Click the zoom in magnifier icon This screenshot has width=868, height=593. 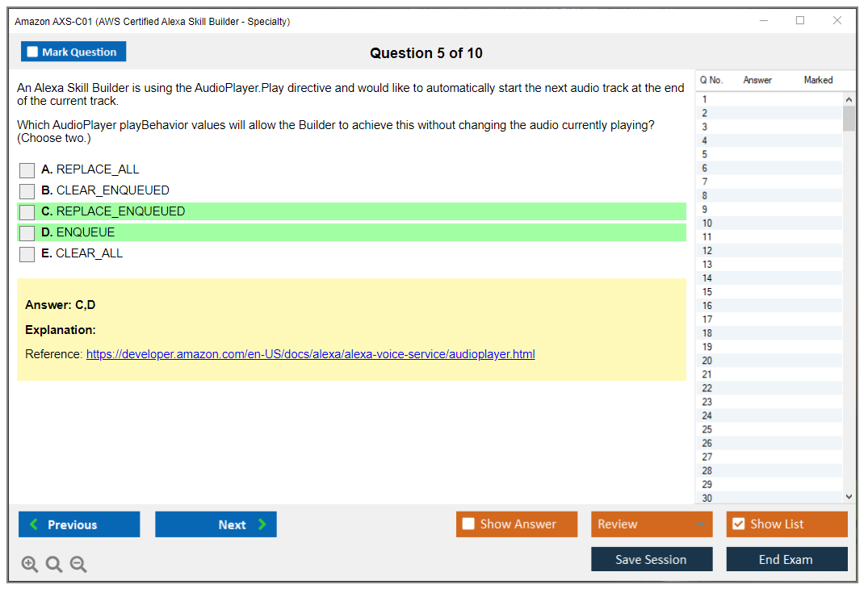pos(30,565)
